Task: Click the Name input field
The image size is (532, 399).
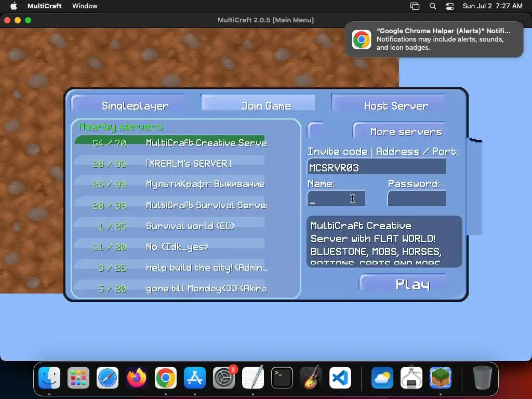Action: point(336,198)
